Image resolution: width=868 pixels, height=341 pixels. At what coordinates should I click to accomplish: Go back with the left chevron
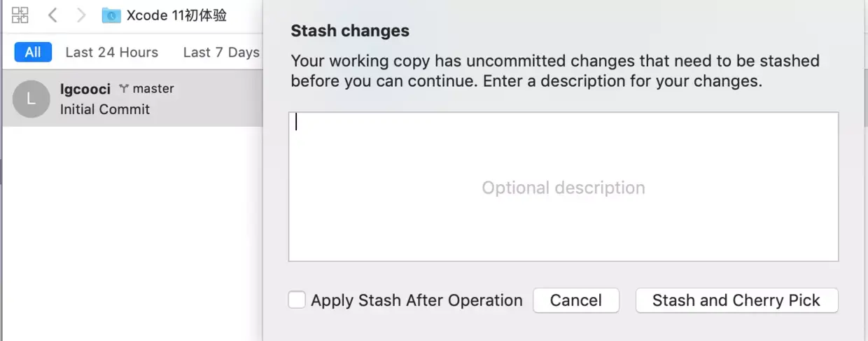(52, 15)
